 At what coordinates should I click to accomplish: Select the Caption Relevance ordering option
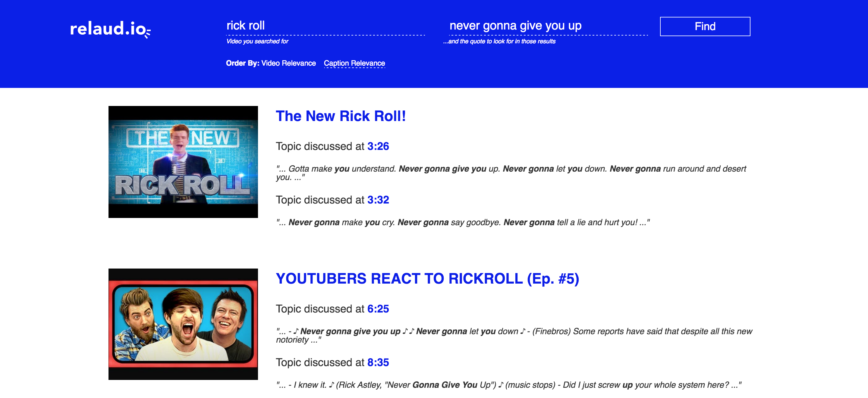tap(354, 63)
